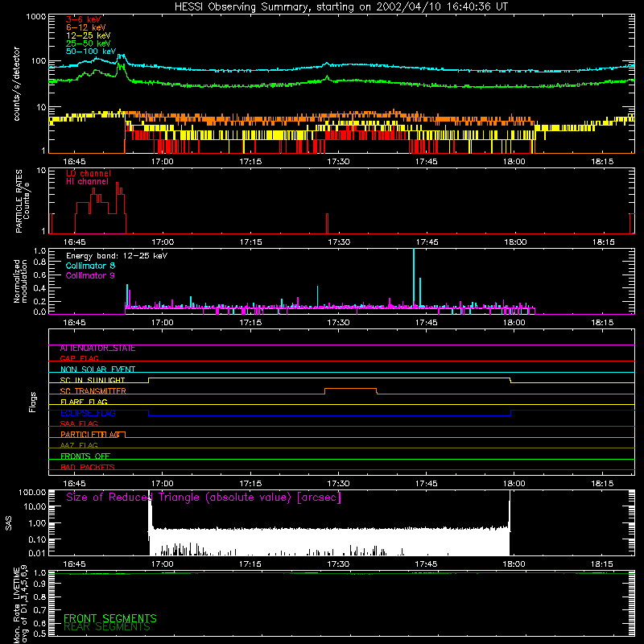
Task: Click the PARTICLE RATES axis label
Action: [x=23, y=201]
